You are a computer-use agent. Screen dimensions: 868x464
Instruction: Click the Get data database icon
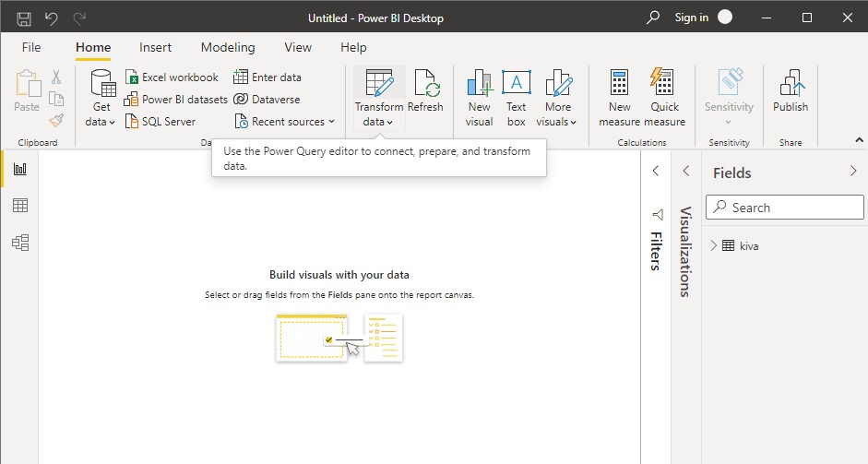coord(103,83)
